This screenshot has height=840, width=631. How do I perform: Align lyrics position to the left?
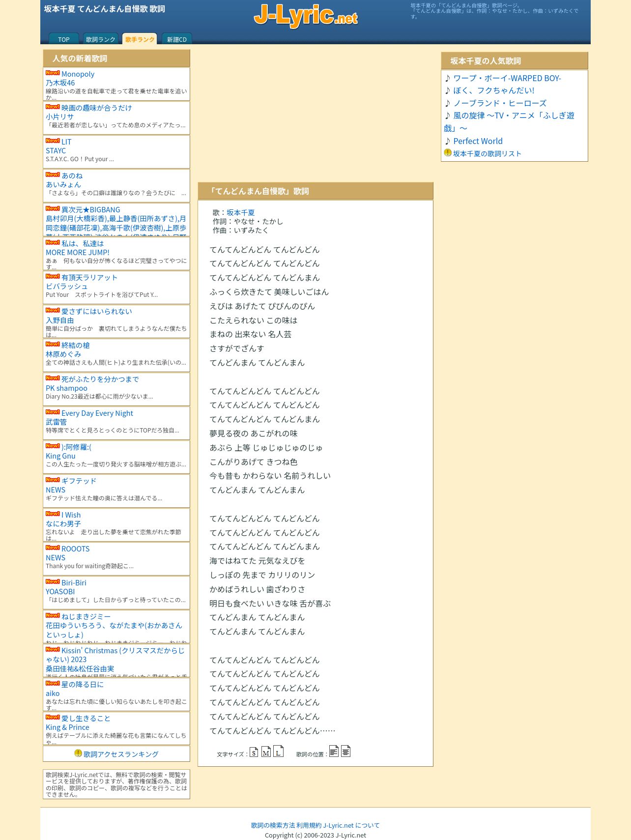(x=334, y=751)
